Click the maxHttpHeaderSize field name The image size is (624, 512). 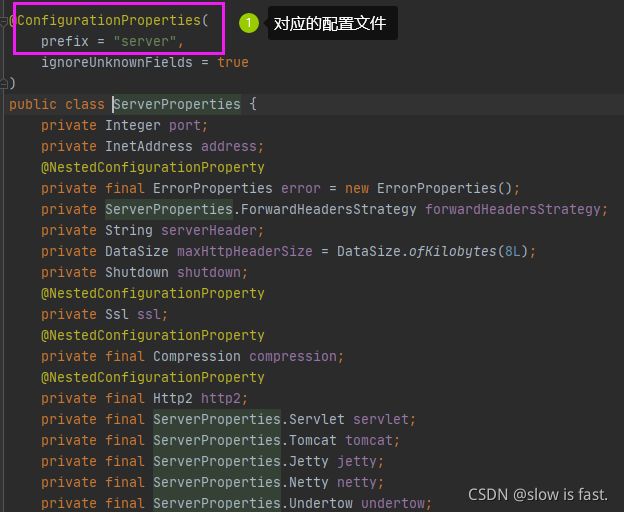click(245, 251)
